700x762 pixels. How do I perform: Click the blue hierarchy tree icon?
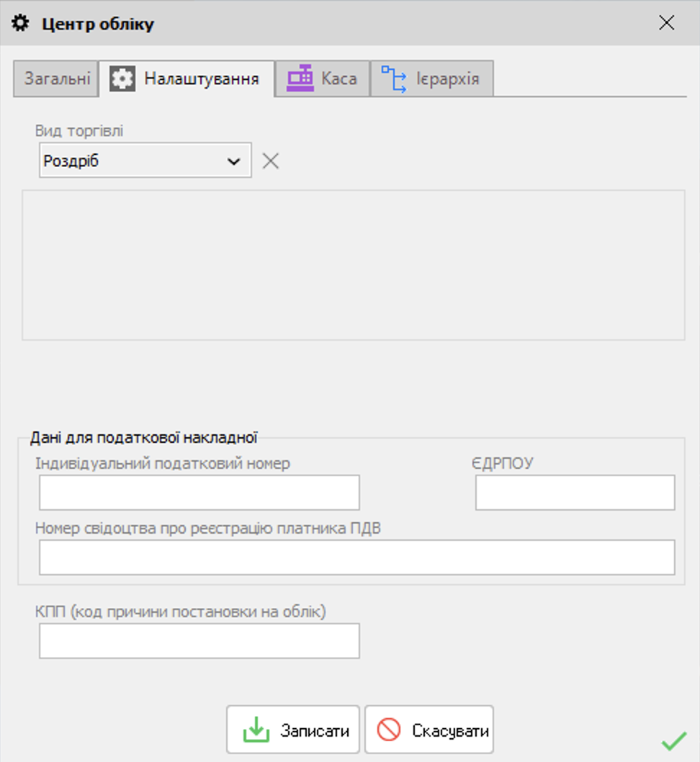(393, 79)
